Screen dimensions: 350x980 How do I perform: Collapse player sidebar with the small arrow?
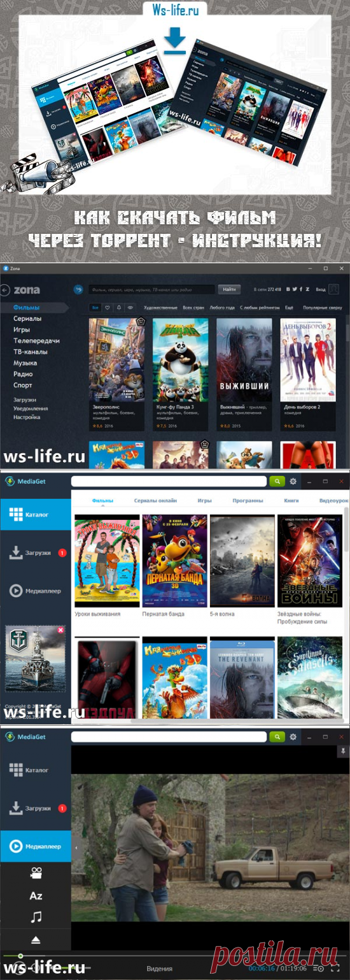pos(74,847)
